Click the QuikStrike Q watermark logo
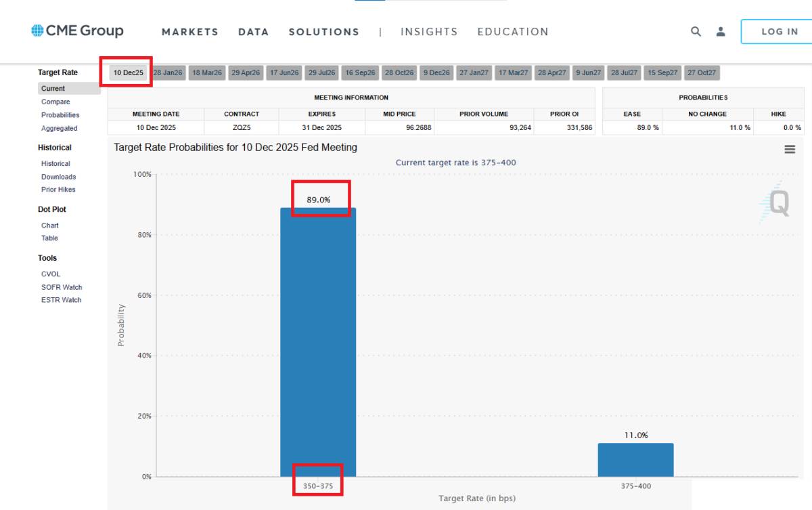The width and height of the screenshot is (812, 510). click(774, 203)
